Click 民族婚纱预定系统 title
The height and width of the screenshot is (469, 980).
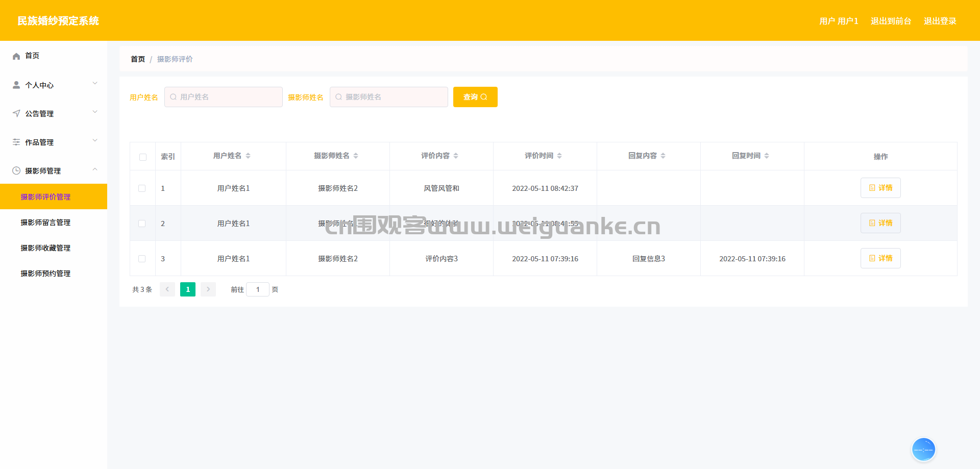point(58,21)
